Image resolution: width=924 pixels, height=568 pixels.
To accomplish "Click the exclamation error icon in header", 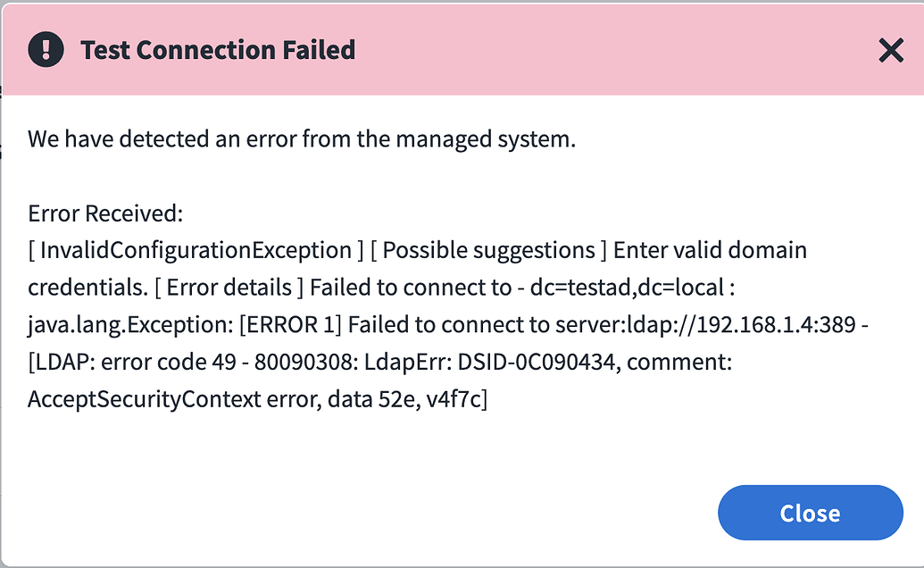I will coord(46,49).
